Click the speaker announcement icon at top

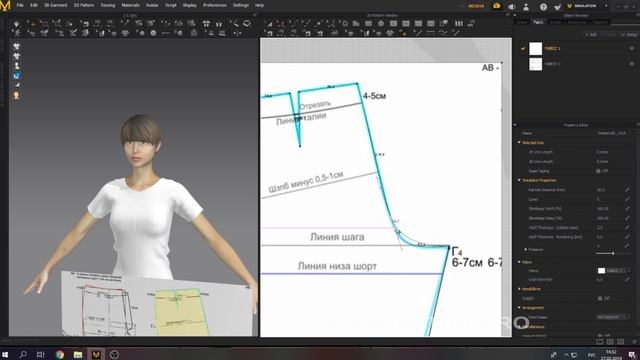(x=511, y=7)
